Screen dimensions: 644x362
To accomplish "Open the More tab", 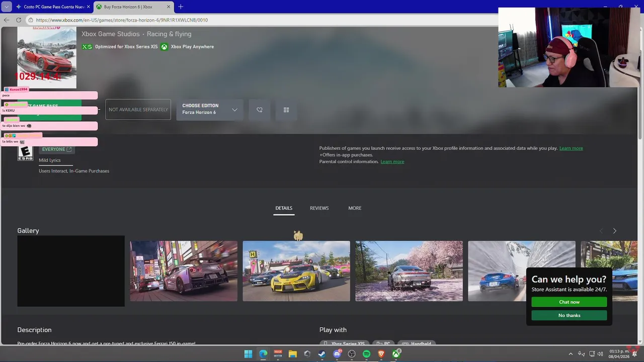I will (355, 208).
